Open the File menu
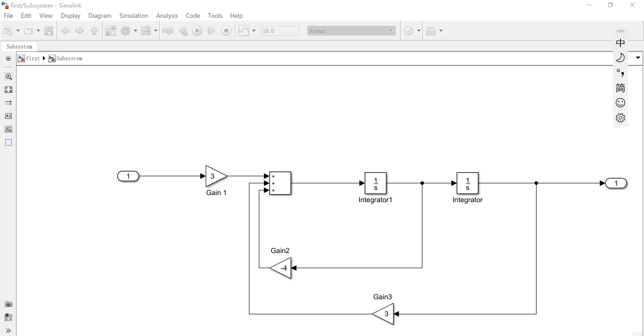The width and height of the screenshot is (644, 336). point(8,16)
